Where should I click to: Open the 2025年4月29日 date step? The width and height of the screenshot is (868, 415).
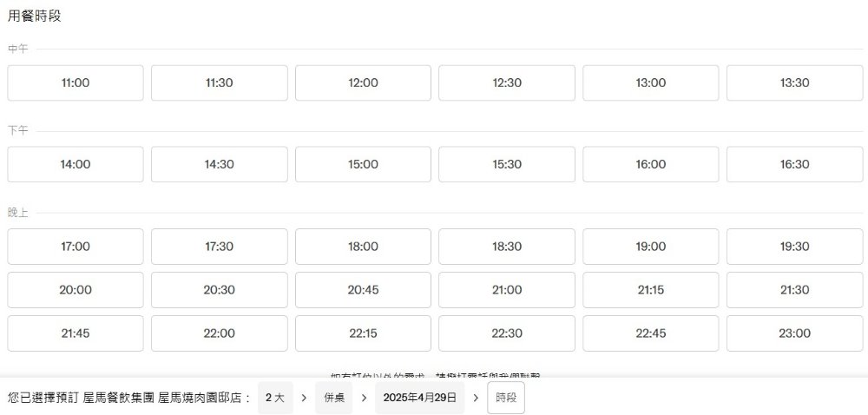(x=419, y=398)
